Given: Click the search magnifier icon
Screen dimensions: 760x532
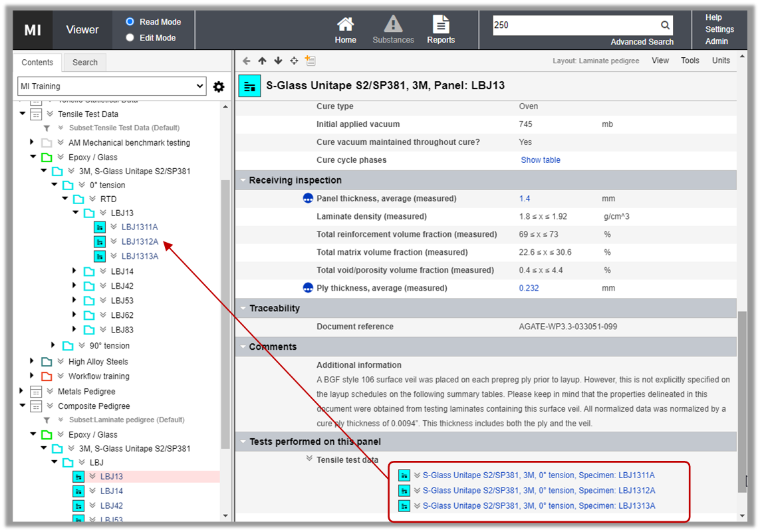Looking at the screenshot, I should (x=664, y=25).
